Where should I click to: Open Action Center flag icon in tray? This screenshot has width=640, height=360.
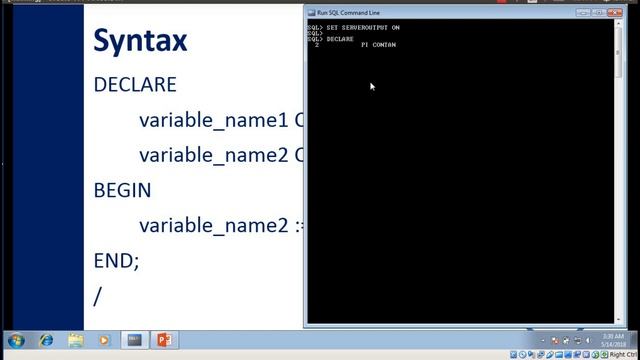pos(555,340)
